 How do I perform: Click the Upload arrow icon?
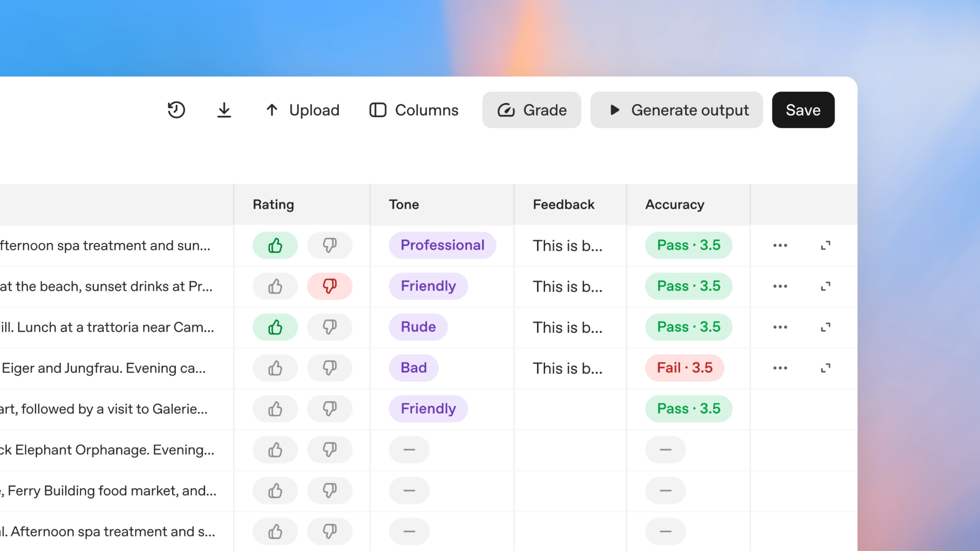[272, 110]
